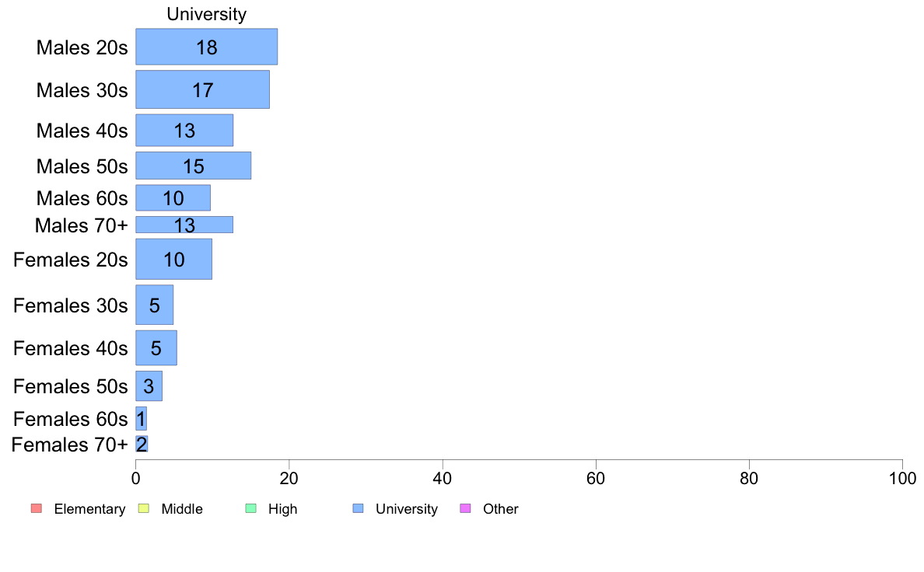Click the Males 50s bar showing 15

pyautogui.click(x=194, y=166)
